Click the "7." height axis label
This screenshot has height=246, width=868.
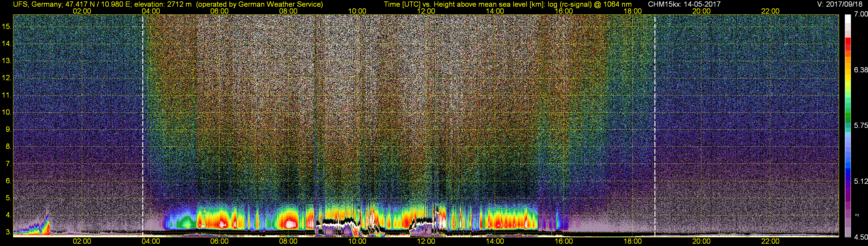pyautogui.click(x=8, y=164)
